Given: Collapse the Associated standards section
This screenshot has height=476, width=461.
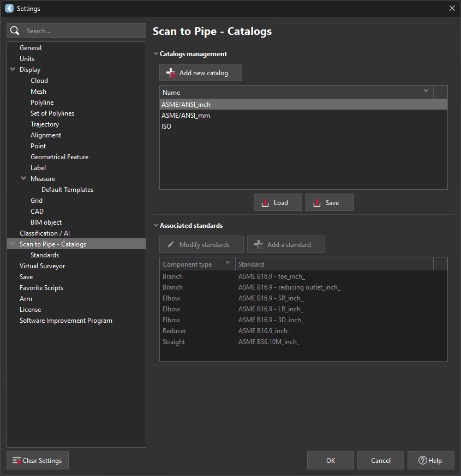Looking at the screenshot, I should pyautogui.click(x=155, y=226).
